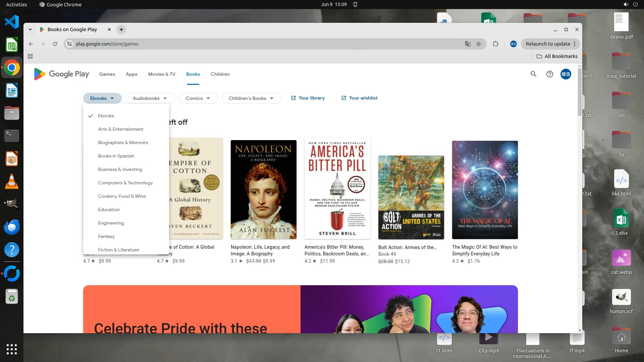Click the translate page icon in address bar
The height and width of the screenshot is (362, 644).
pyautogui.click(x=468, y=44)
